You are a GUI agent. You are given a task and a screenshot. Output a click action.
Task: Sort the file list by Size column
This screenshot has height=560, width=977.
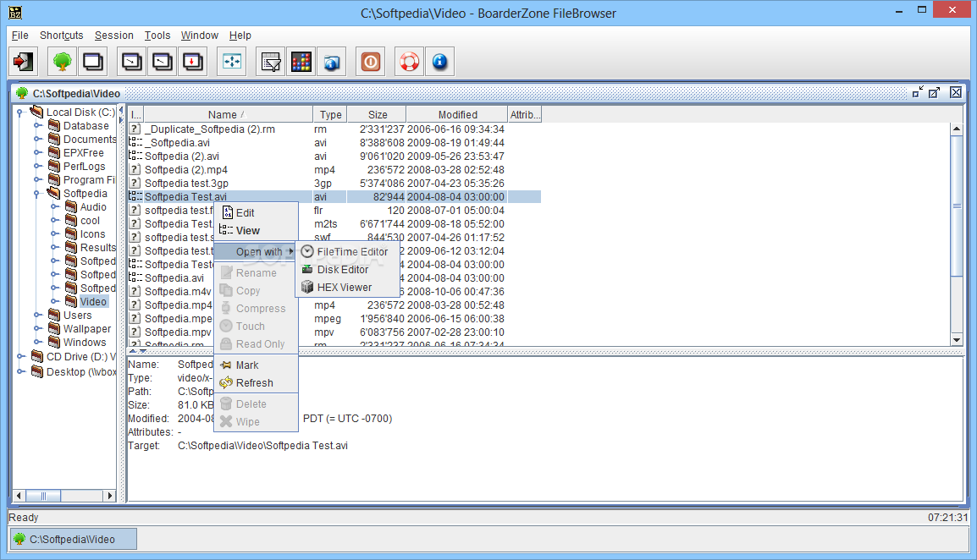point(377,114)
